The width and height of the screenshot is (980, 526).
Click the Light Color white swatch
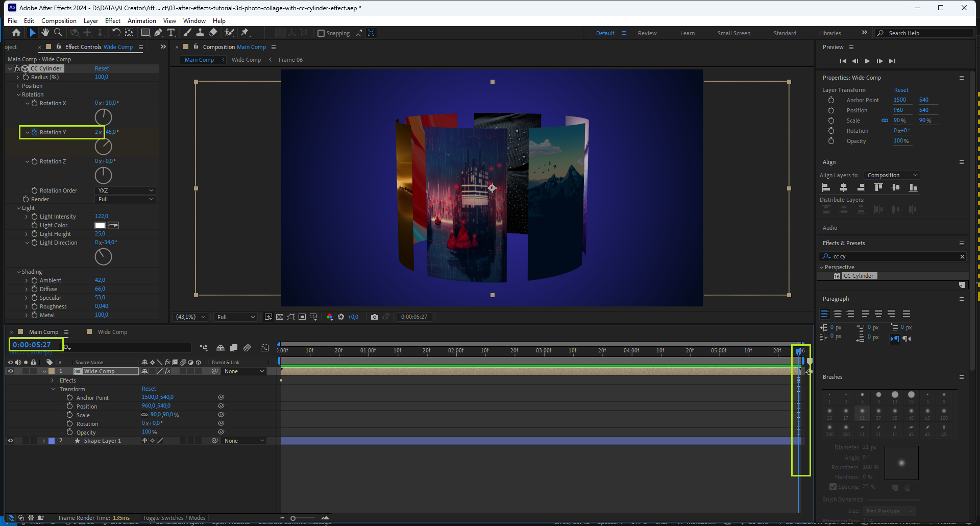[x=100, y=225]
